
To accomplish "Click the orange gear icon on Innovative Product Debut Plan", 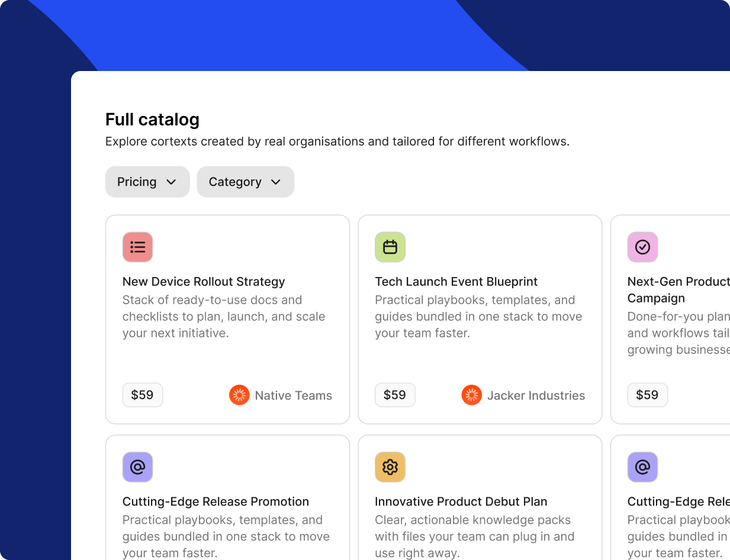I will pyautogui.click(x=390, y=467).
